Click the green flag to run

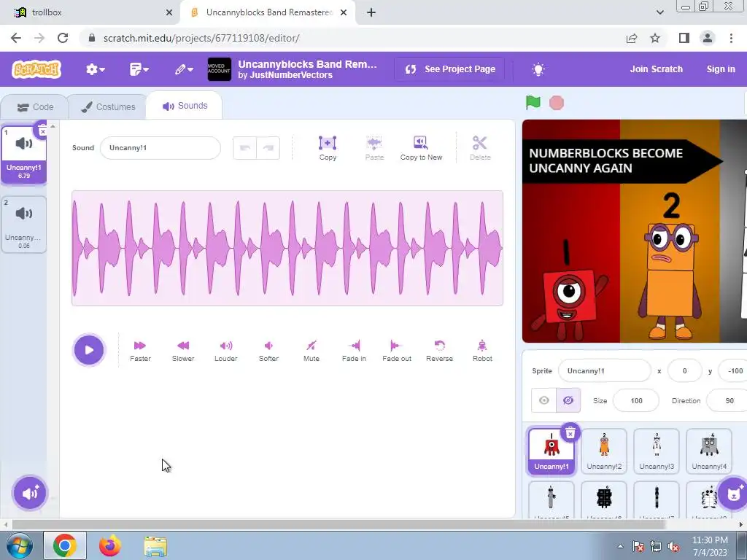(x=533, y=102)
